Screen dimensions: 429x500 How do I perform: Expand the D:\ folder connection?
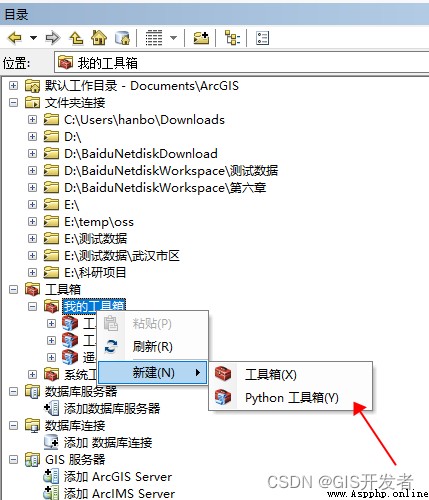[x=32, y=136]
